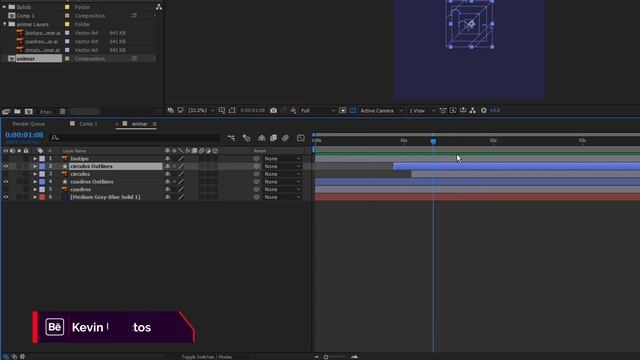640x360 pixels.
Task: Create a new composition from Project panel
Action: (x=29, y=111)
